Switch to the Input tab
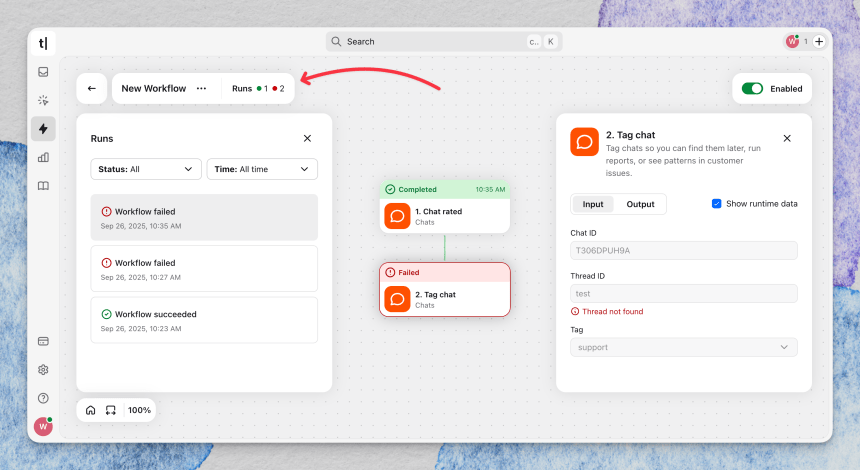 pos(593,204)
